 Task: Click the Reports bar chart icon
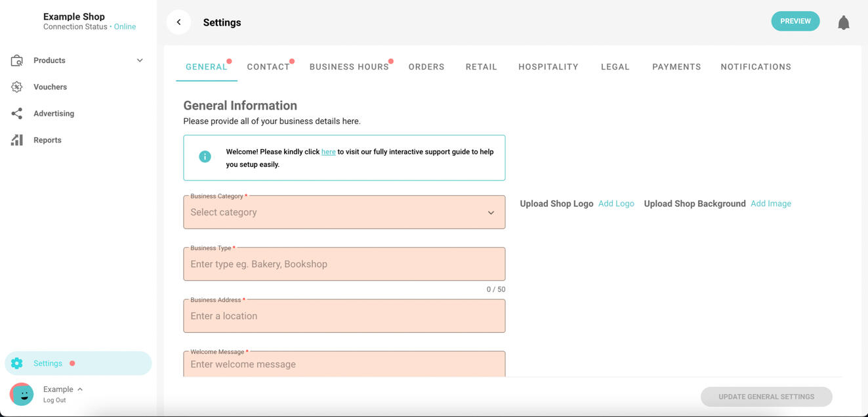tap(17, 140)
